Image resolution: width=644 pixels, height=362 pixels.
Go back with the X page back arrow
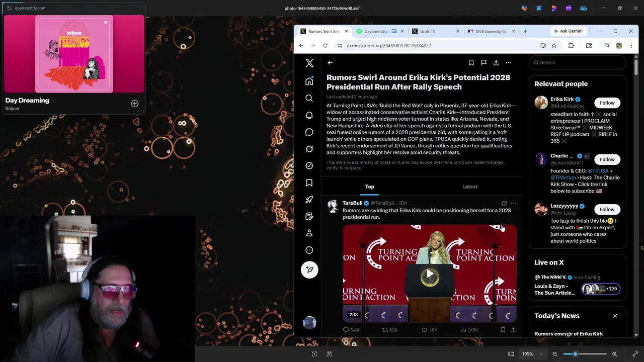[330, 63]
